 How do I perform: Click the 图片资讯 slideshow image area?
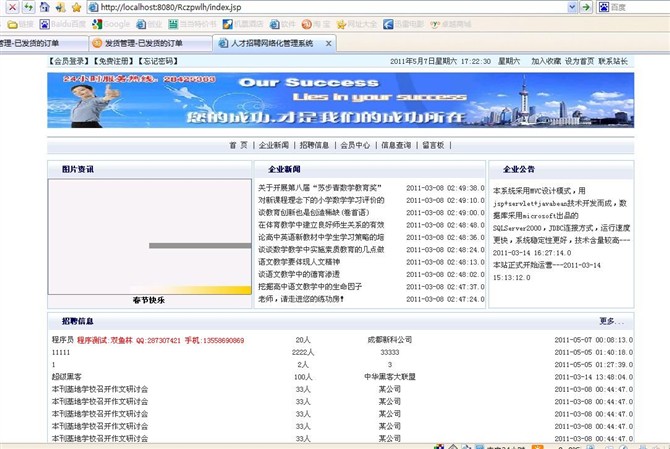(x=150, y=237)
